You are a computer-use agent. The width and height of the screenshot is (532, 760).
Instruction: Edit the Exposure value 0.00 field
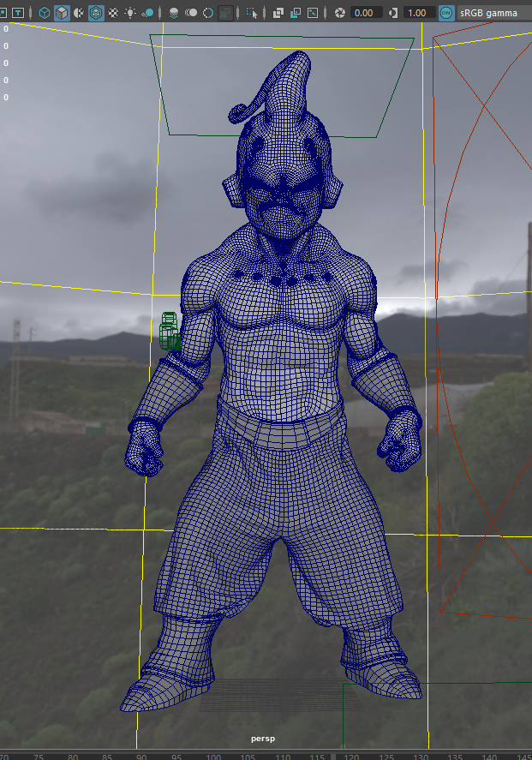pos(366,13)
